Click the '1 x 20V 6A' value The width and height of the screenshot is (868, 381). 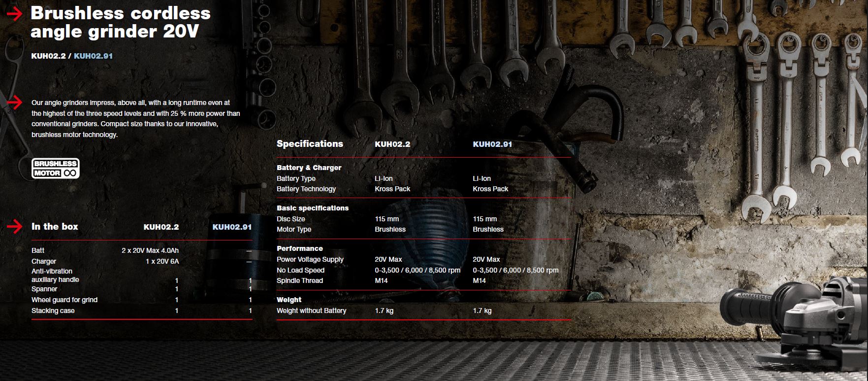click(x=162, y=261)
